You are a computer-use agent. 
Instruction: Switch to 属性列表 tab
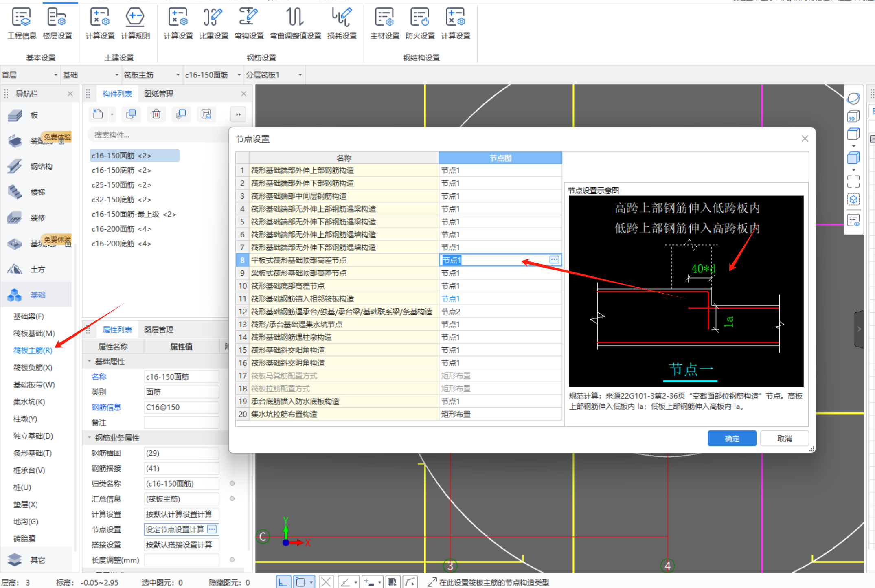117,329
